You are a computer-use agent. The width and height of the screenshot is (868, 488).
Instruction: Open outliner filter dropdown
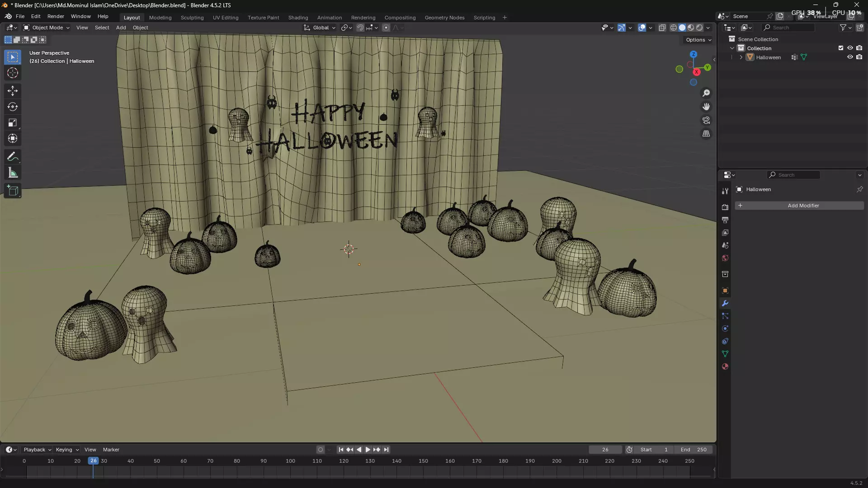click(x=845, y=28)
